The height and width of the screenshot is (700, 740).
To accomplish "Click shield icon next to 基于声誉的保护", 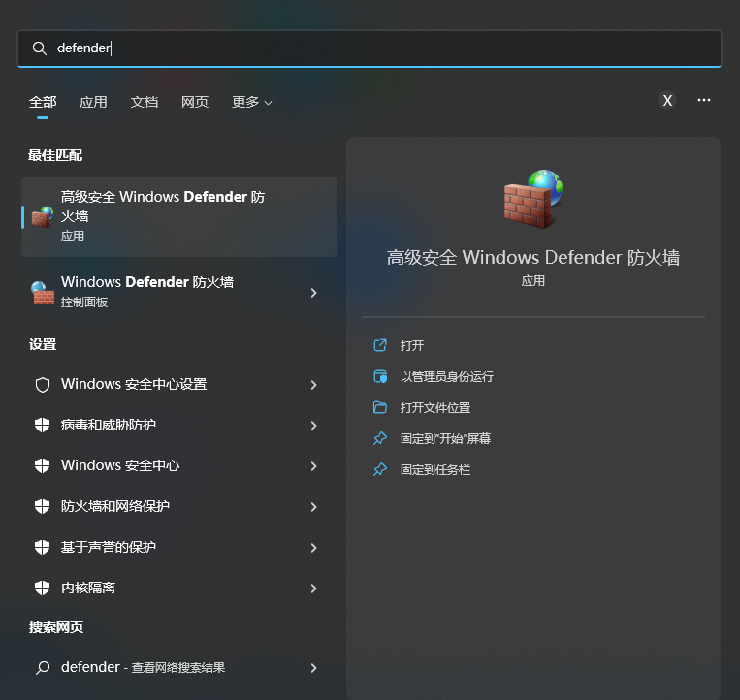I will 43,547.
